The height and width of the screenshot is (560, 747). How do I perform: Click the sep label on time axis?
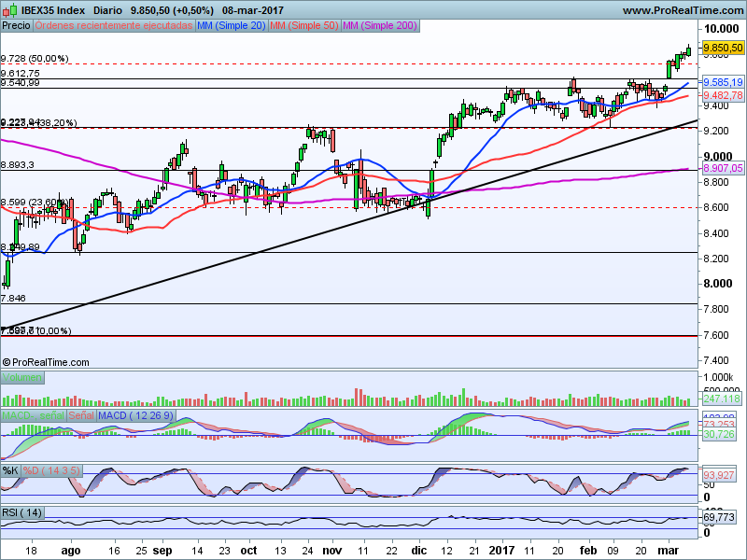pos(162,551)
